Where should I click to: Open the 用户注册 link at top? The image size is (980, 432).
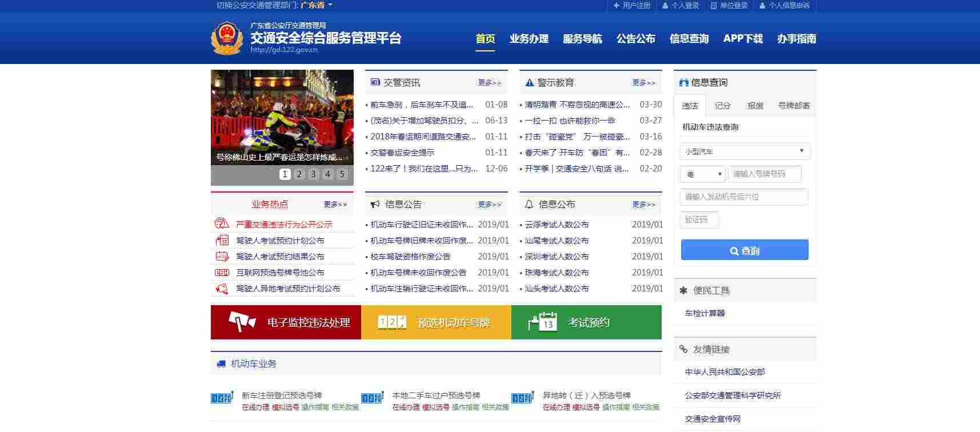(631, 5)
